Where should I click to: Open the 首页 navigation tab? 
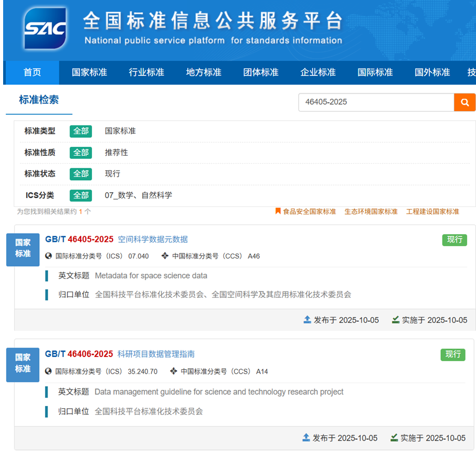(x=32, y=73)
